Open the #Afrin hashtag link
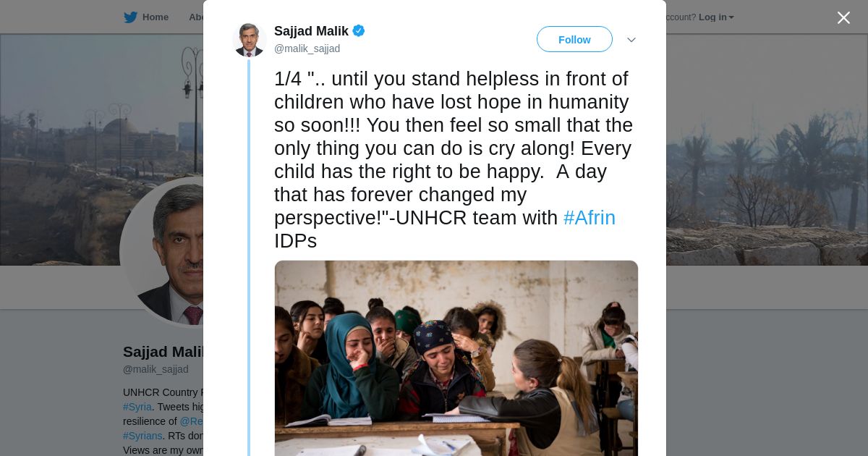This screenshot has width=868, height=456. click(589, 218)
